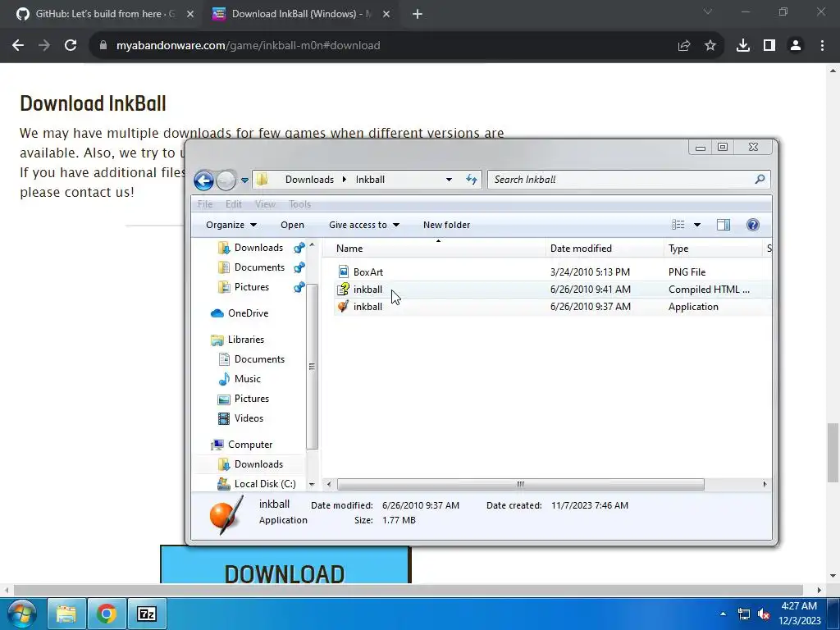Select pinned Pictures in navigation pane

point(251,287)
